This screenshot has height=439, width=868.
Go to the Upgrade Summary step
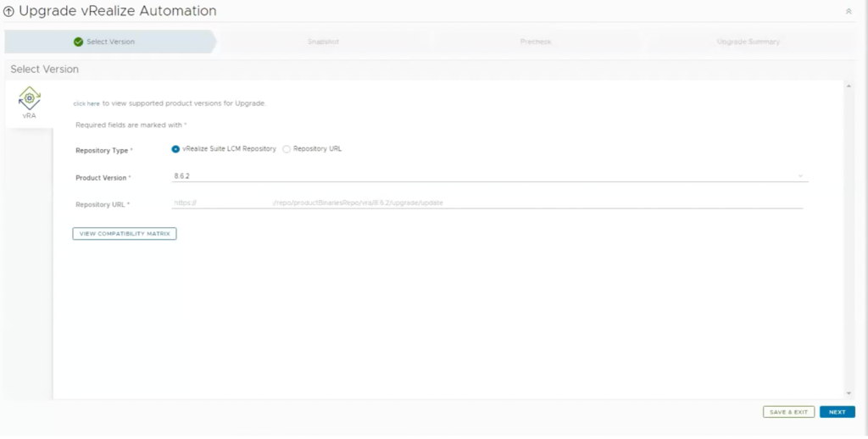point(748,42)
